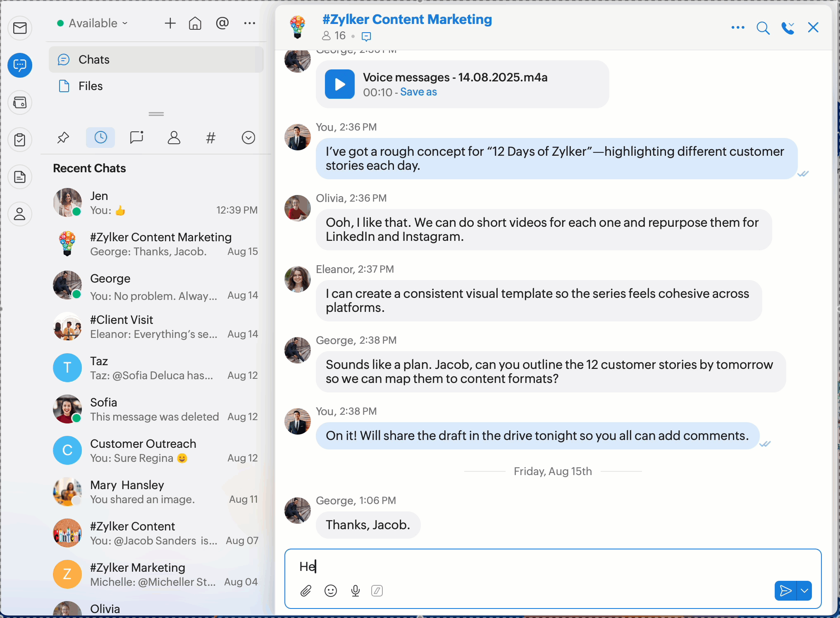
Task: Open the more options ellipsis beside @
Action: pos(250,23)
